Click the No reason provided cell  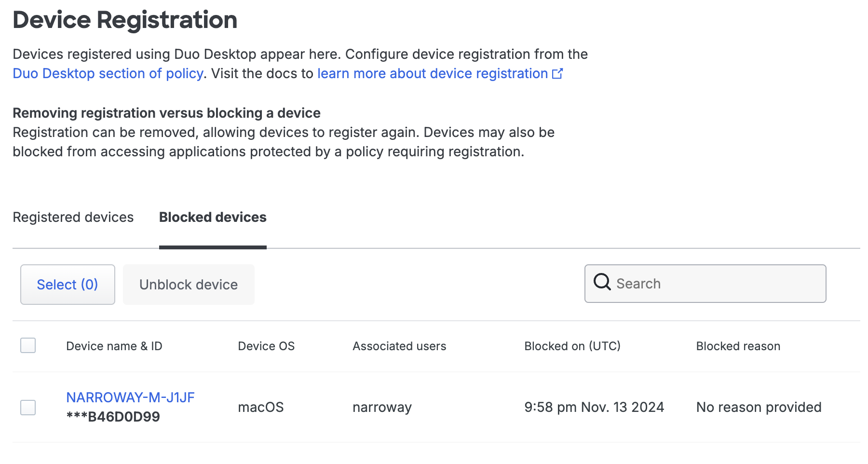[x=758, y=408]
